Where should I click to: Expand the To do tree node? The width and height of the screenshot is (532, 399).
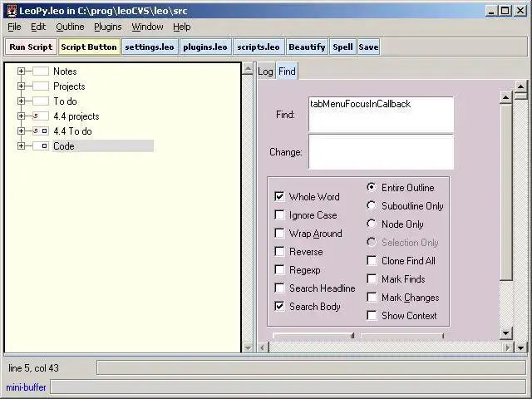click(21, 101)
